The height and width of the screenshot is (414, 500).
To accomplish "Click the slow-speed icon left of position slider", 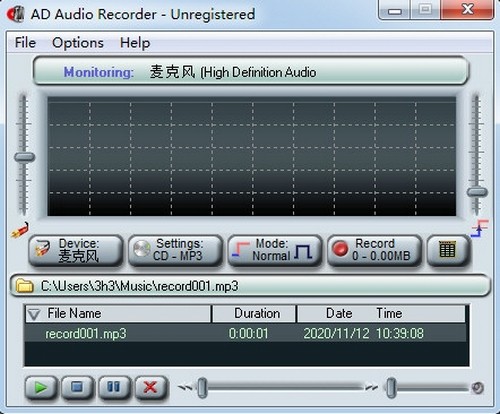I will pos(185,388).
